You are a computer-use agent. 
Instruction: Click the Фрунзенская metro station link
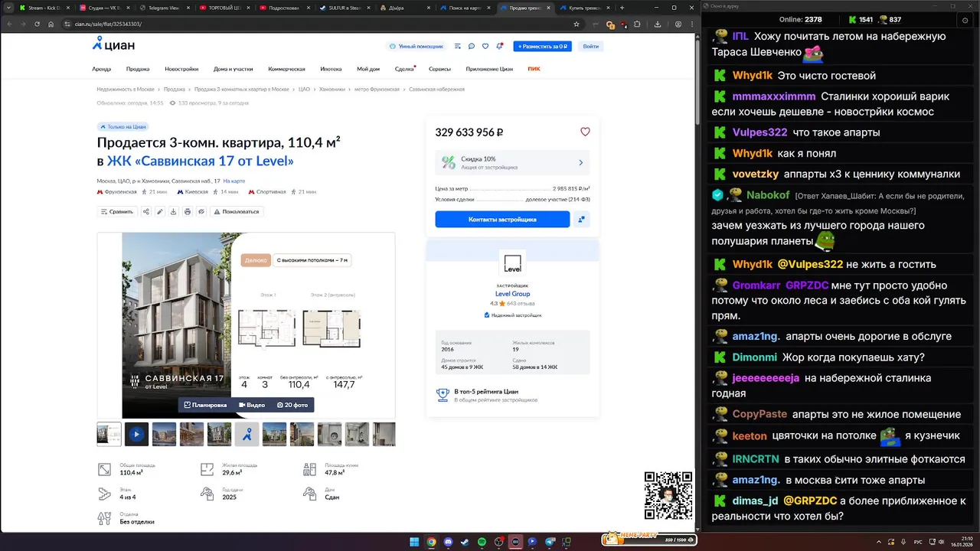[121, 192]
